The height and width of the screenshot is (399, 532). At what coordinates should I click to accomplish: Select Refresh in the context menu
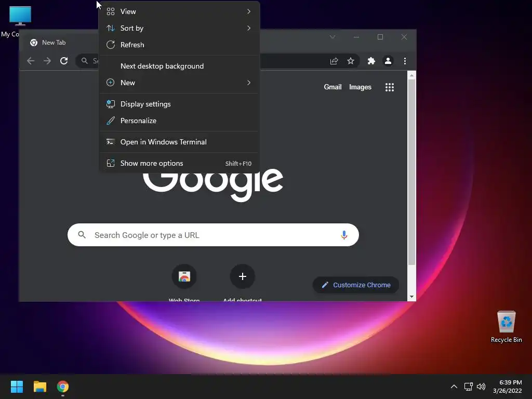click(179, 45)
